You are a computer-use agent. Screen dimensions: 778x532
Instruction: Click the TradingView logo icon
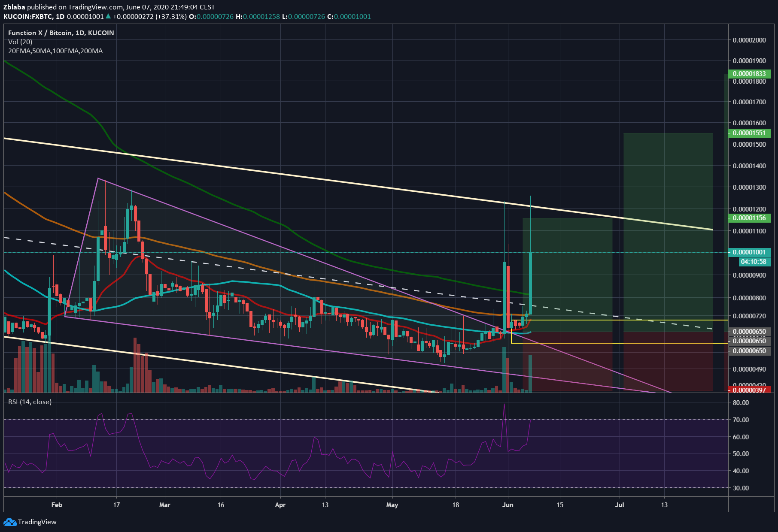[x=10, y=522]
